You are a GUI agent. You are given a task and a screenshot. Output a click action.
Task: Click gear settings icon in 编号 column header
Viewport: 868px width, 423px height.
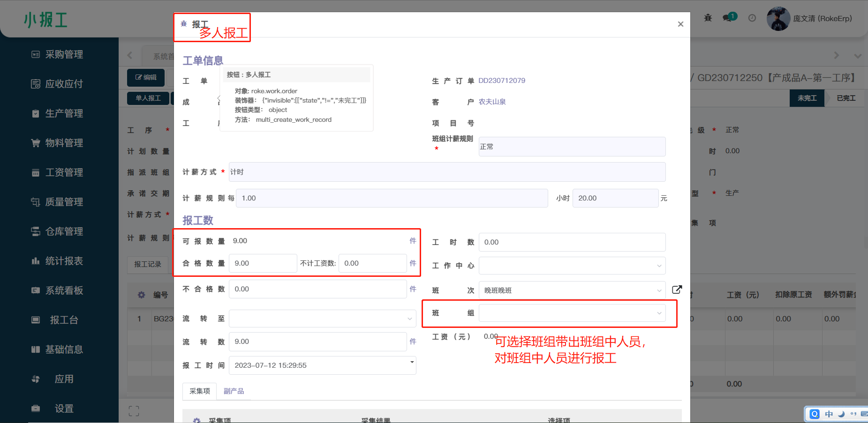[141, 295]
